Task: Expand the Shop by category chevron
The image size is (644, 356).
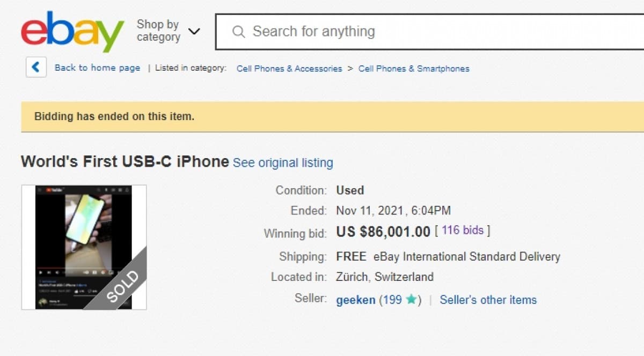Action: pos(194,31)
